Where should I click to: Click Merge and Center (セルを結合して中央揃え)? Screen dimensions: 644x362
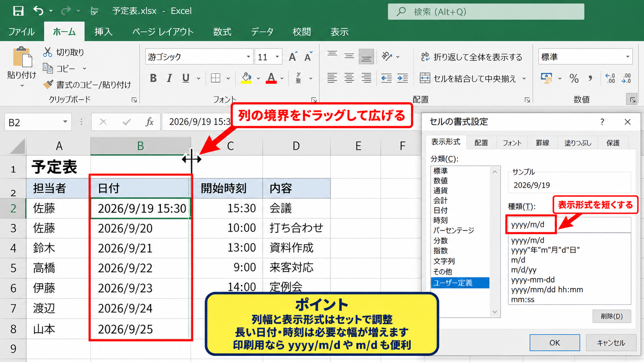point(468,78)
